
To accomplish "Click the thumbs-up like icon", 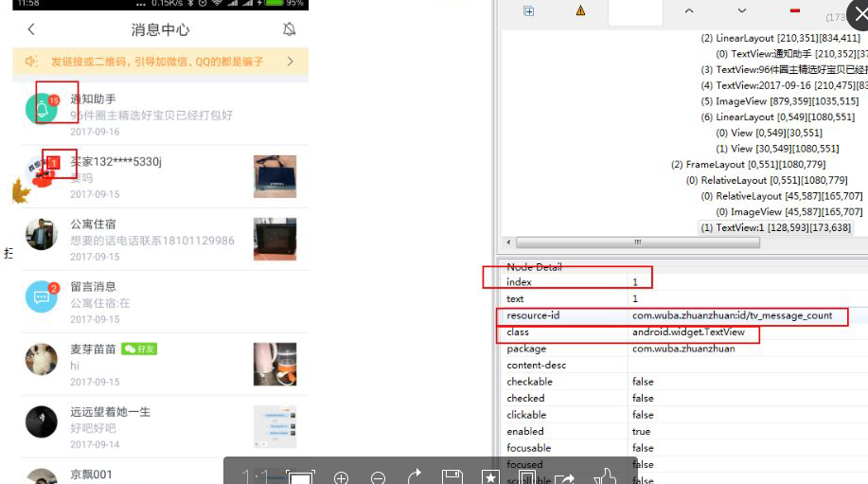I will (605, 476).
